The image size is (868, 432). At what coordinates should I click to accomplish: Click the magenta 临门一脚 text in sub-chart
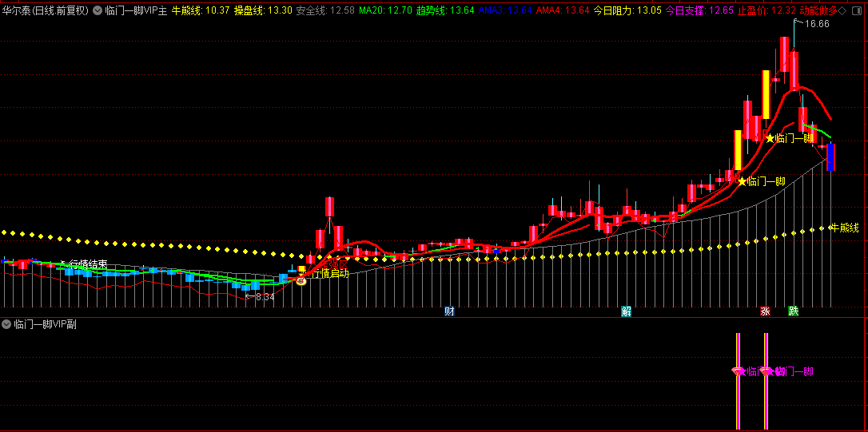(x=793, y=371)
